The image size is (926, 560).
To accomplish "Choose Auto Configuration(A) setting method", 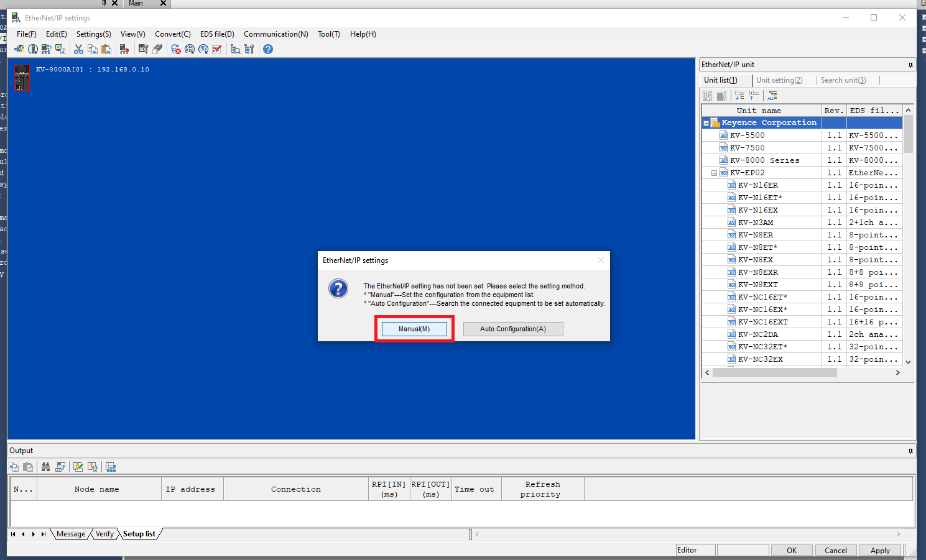I will (x=513, y=329).
